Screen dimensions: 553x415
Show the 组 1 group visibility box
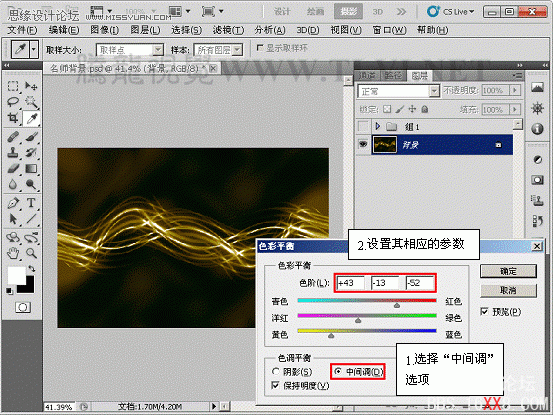tap(363, 126)
